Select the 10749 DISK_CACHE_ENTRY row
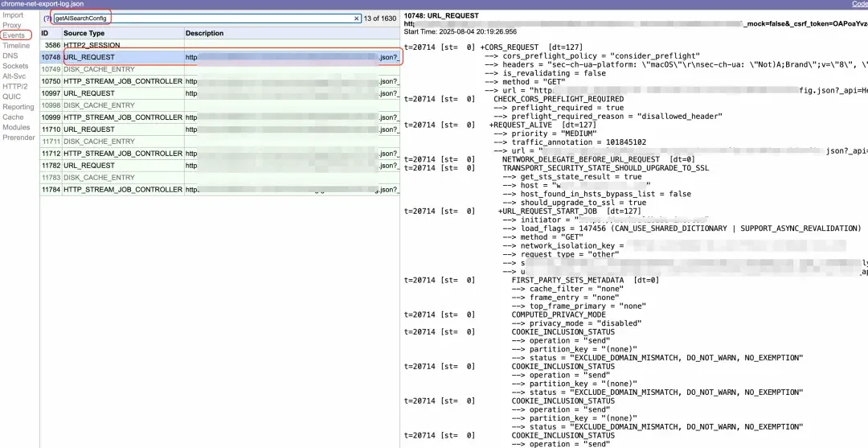This screenshot has height=448, width=868. (219, 69)
